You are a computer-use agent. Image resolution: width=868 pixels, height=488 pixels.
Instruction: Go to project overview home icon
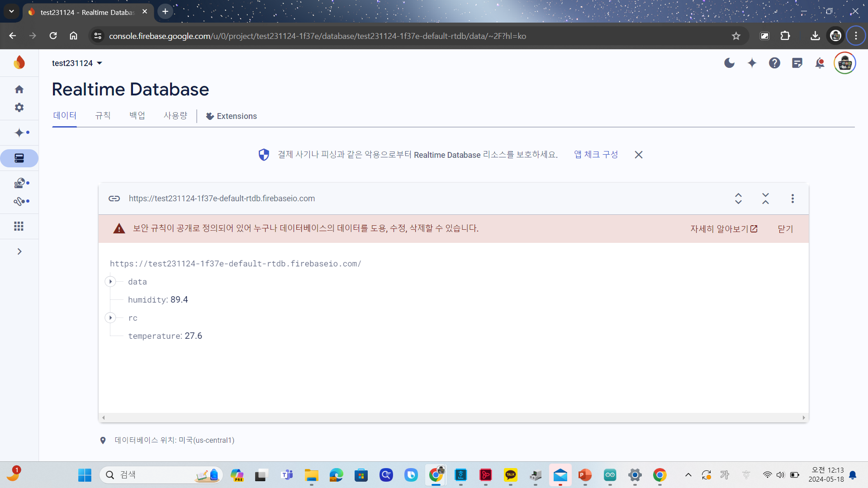(x=19, y=89)
